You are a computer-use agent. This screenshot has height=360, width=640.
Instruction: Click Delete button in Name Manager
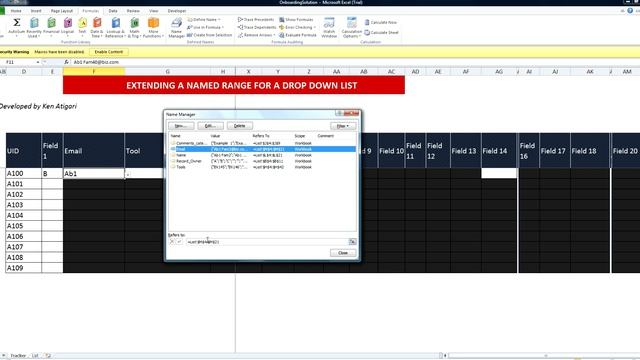click(240, 126)
